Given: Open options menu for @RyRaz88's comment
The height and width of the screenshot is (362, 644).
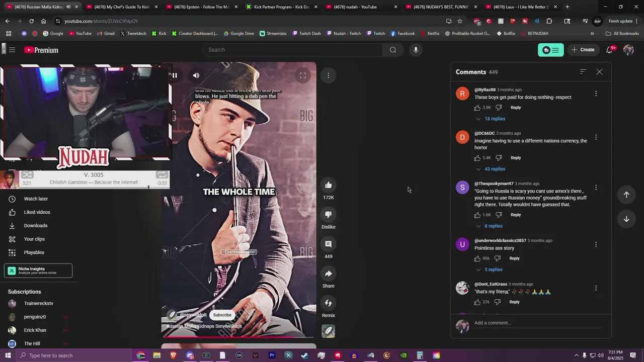Looking at the screenshot, I should coord(596,94).
